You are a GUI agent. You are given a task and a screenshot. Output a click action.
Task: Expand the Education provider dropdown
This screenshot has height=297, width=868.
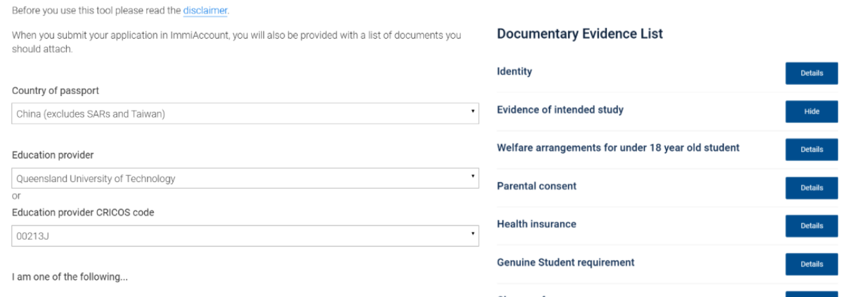coord(245,178)
